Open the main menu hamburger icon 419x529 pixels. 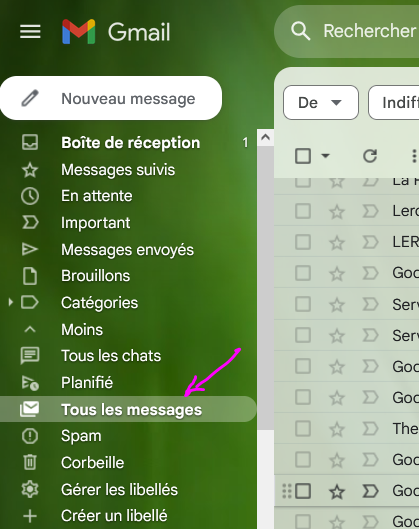[x=30, y=32]
